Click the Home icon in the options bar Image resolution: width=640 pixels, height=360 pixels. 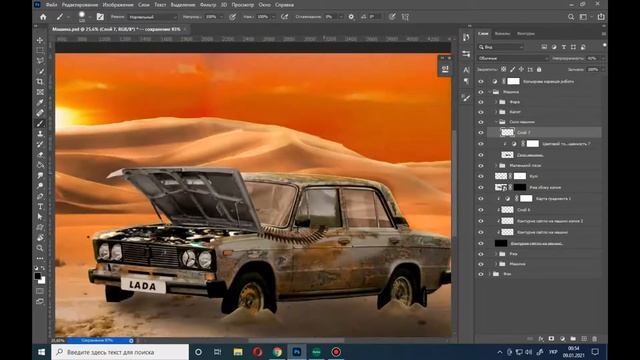43,17
